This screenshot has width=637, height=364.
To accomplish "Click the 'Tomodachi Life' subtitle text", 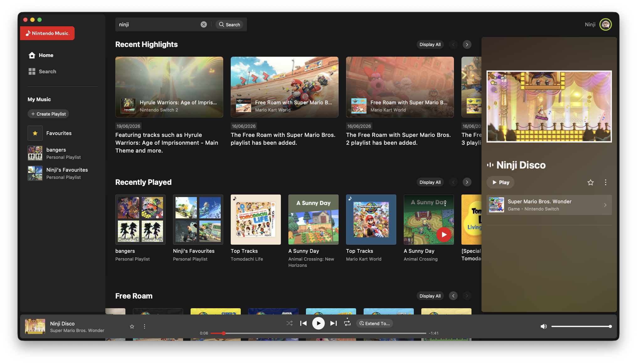I will [247, 259].
